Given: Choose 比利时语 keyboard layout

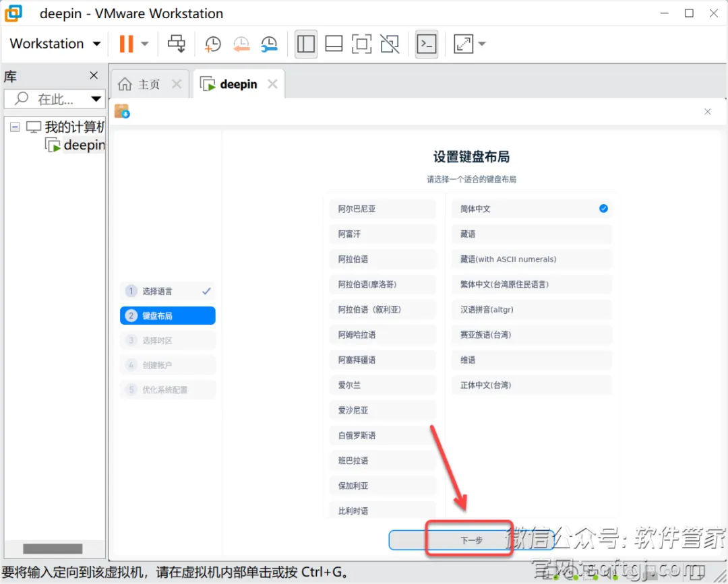Looking at the screenshot, I should pyautogui.click(x=383, y=510).
